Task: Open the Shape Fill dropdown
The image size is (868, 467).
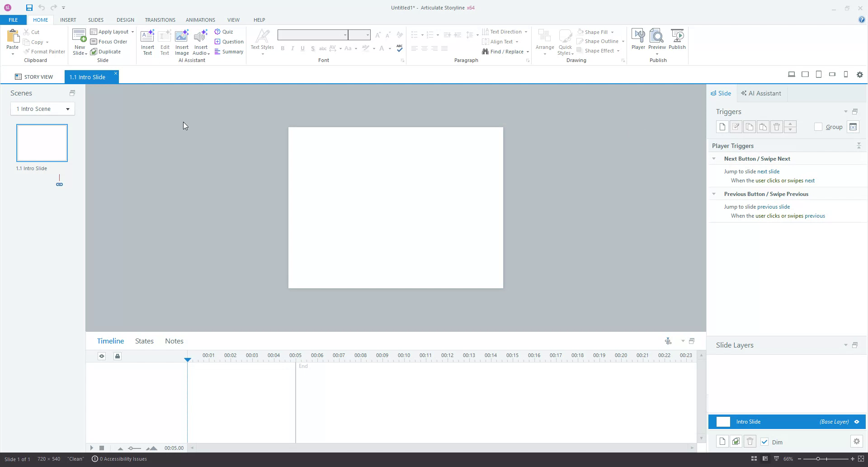Action: pyautogui.click(x=596, y=32)
